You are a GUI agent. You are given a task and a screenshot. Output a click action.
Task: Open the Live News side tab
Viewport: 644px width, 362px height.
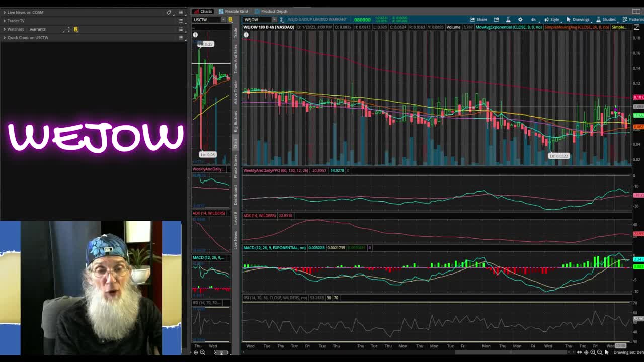tap(235, 240)
